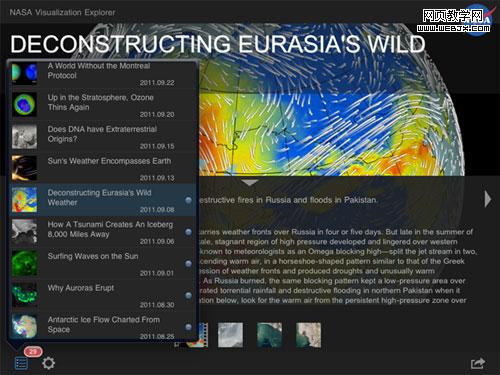Tap the Montreal Protocol globes thumbnail

[24, 73]
